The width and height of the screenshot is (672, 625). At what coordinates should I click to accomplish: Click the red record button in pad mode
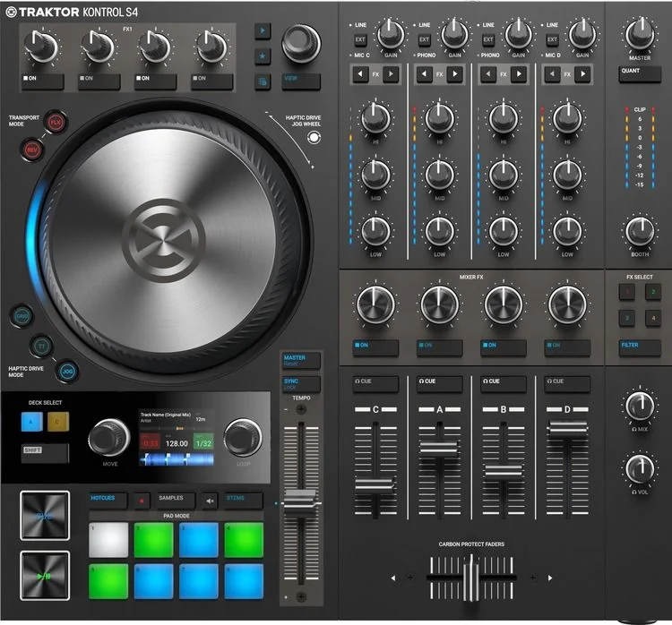coord(142,501)
